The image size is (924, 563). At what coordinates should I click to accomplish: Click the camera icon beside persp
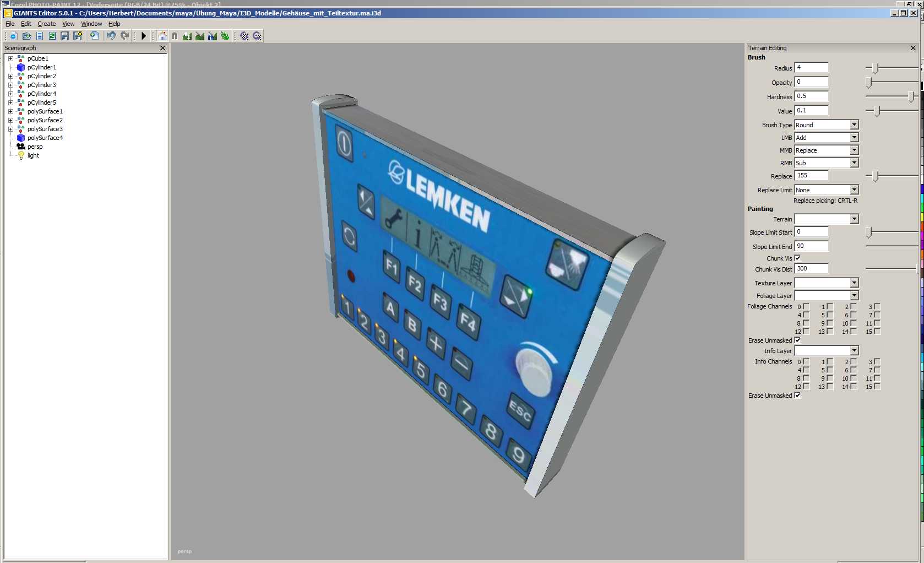pos(21,147)
